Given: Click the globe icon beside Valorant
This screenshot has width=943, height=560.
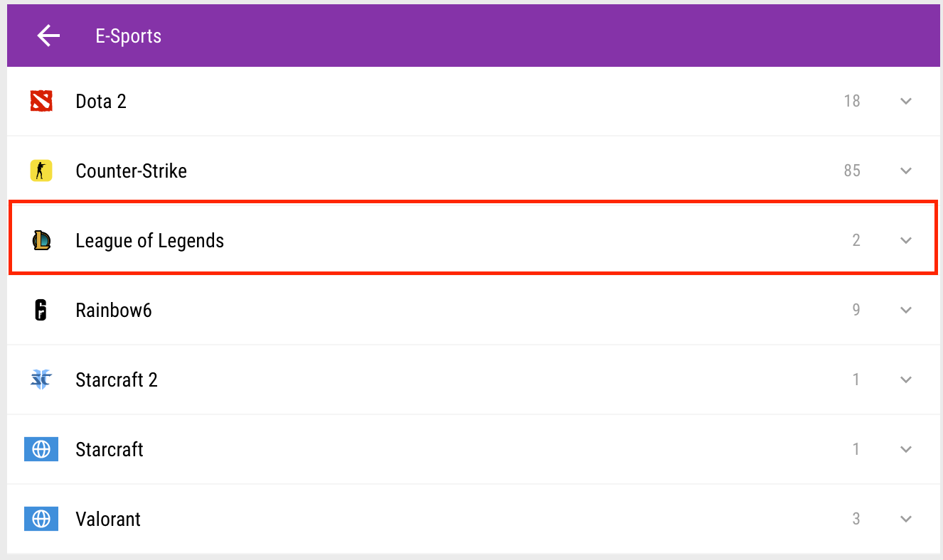Looking at the screenshot, I should click(41, 519).
